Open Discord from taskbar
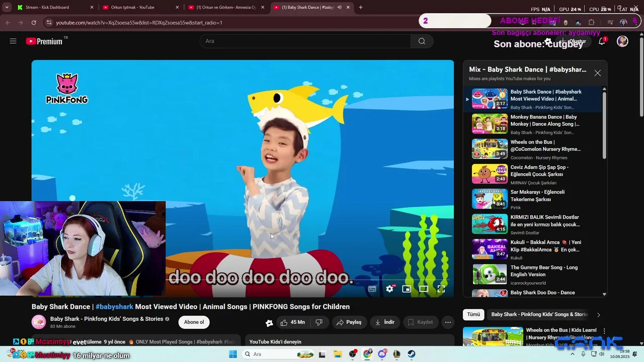Screen dimensions: 644x362 pyautogui.click(x=382, y=354)
